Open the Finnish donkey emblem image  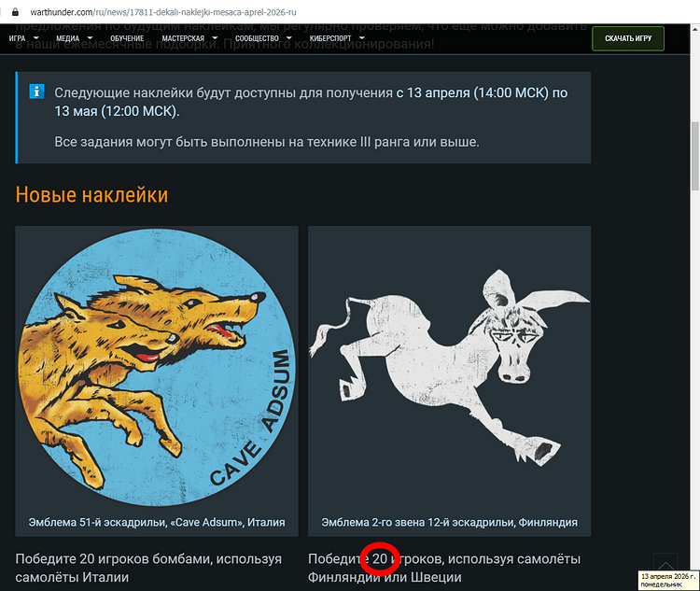coord(450,368)
